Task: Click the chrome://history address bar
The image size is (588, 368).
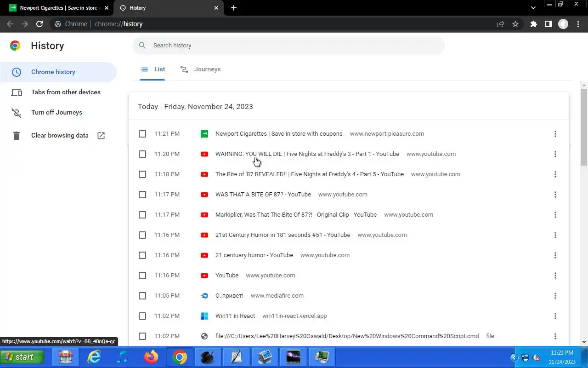Action: (x=271, y=24)
